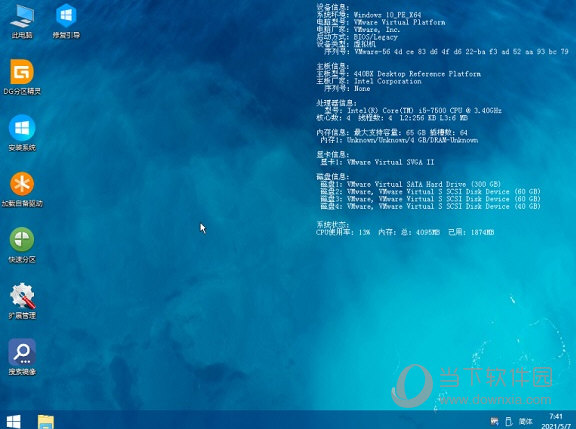Click the removable device tray icon
576x429 pixels.
point(509,421)
